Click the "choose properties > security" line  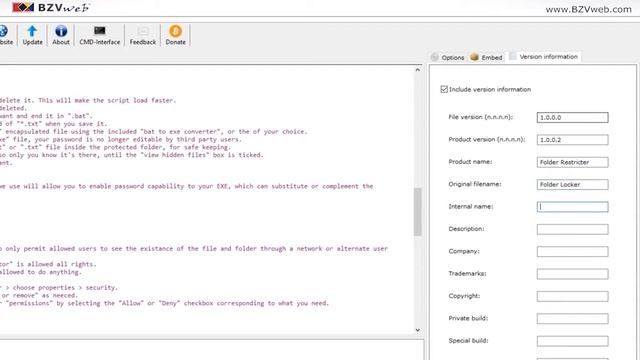[59, 287]
